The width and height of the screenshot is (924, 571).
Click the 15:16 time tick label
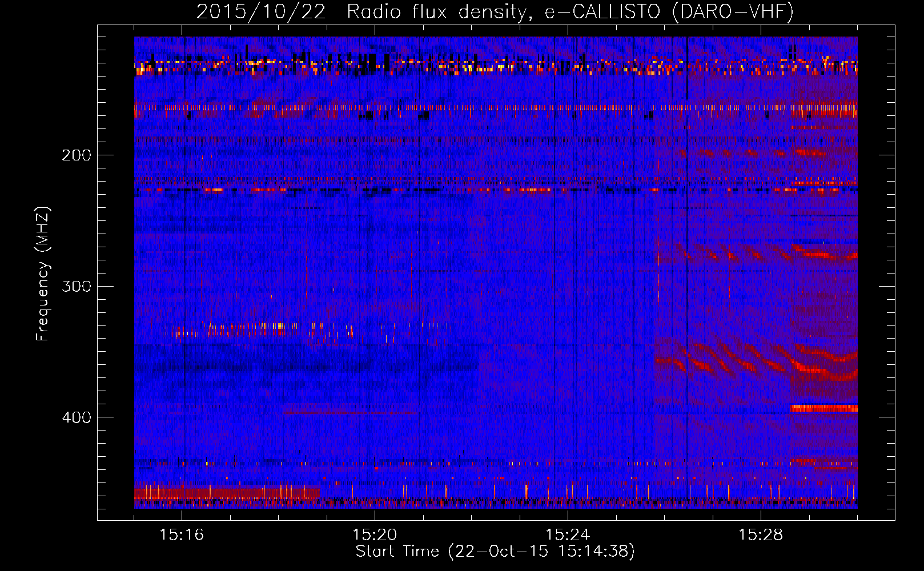tap(182, 534)
